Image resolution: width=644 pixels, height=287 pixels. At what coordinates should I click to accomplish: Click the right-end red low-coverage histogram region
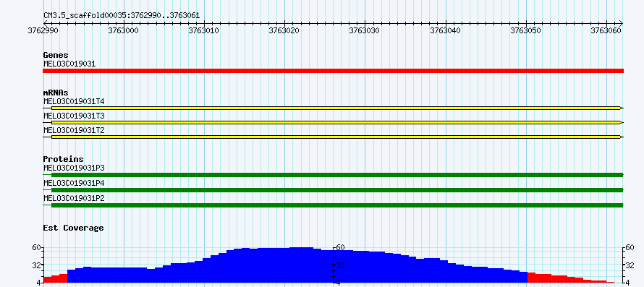click(x=571, y=278)
